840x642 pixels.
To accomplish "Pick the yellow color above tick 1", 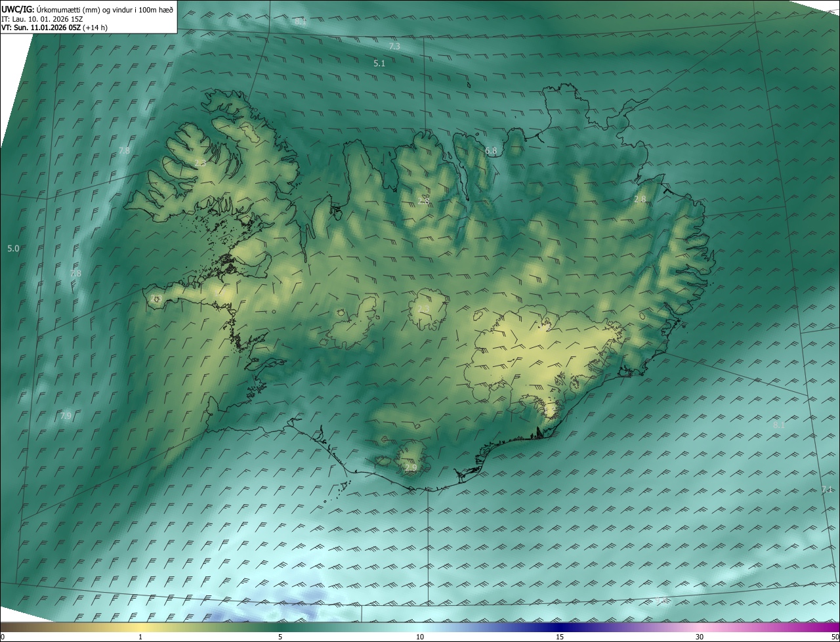I will pyautogui.click(x=140, y=627).
